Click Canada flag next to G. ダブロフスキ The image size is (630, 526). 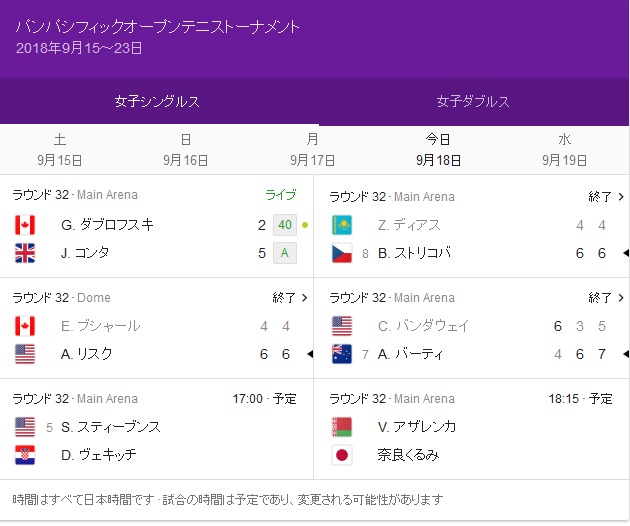[25, 225]
